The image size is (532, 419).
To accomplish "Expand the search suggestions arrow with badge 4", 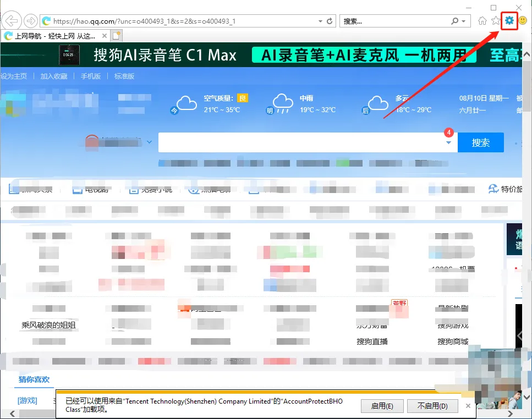I will (x=448, y=142).
